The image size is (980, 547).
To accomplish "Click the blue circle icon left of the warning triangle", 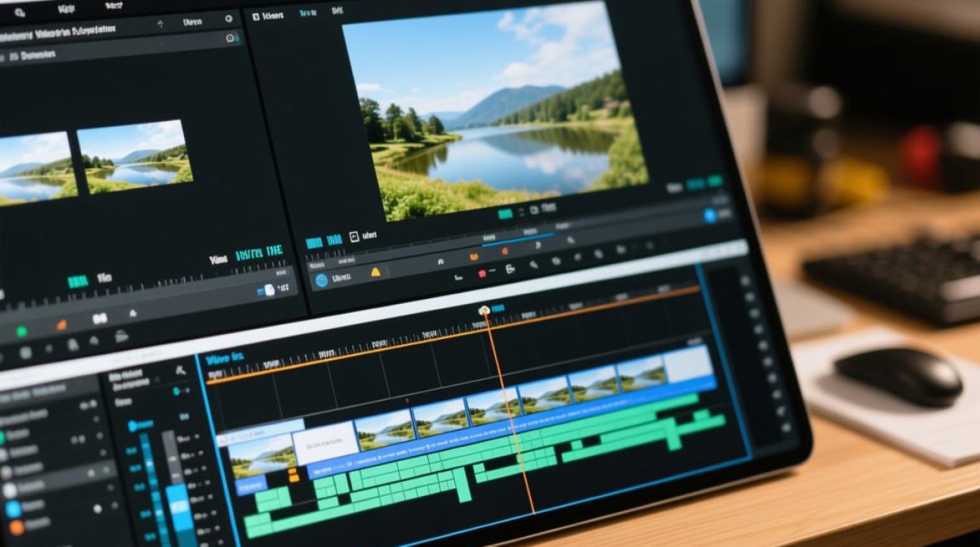I will point(321,279).
